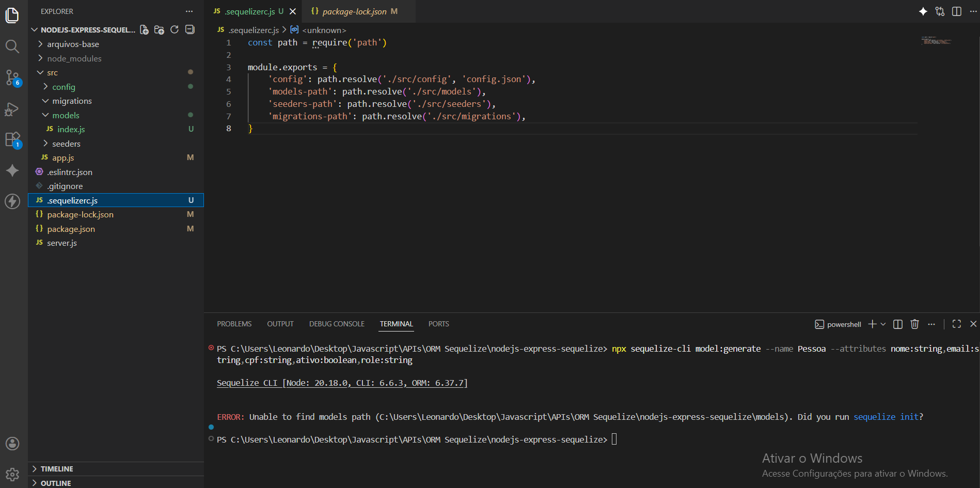This screenshot has height=488, width=980.
Task: Open new terminal launch profile dropdown
Action: coord(883,324)
